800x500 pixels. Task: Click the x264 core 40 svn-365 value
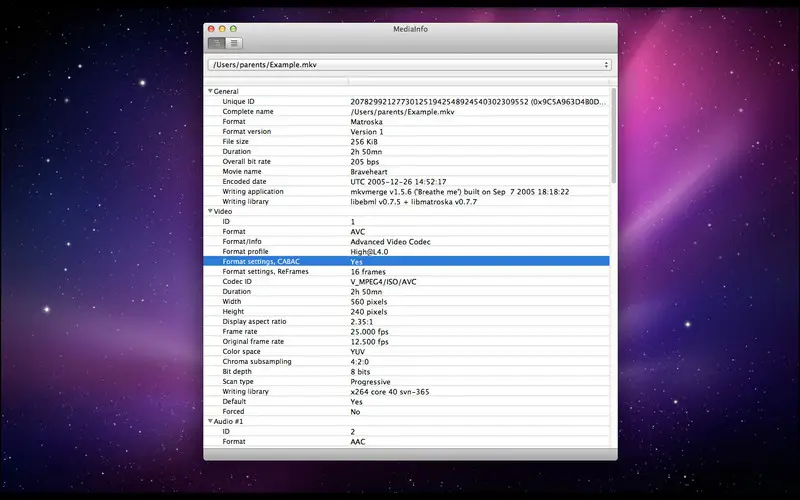390,392
